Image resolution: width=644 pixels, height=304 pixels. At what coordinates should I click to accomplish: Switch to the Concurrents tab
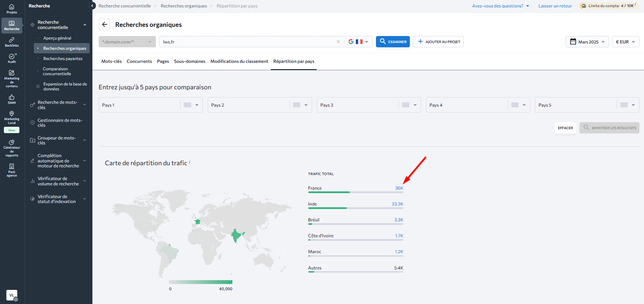pos(139,61)
